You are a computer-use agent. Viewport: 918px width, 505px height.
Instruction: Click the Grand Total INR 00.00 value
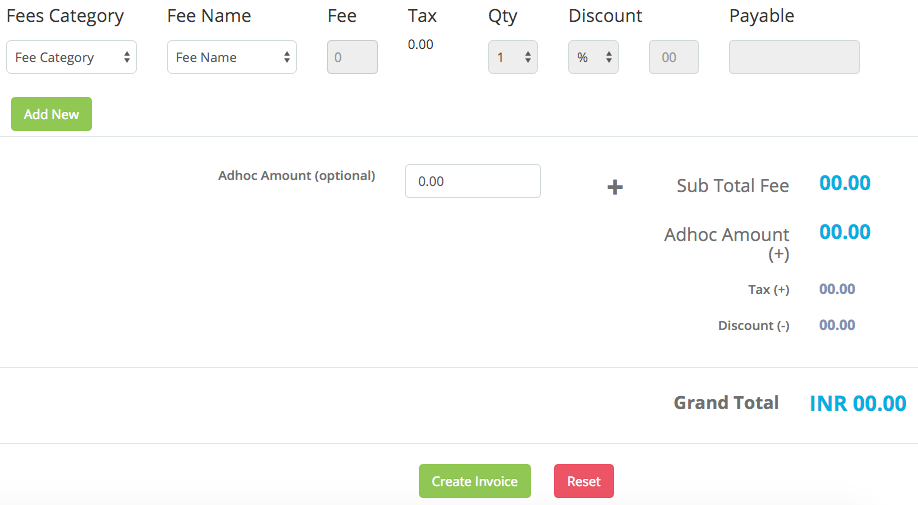858,403
